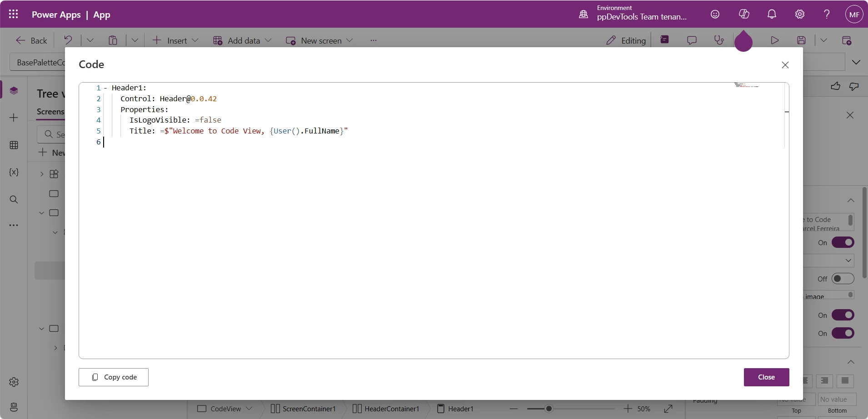Click the Save icon in the toolbar
The height and width of the screenshot is (419, 868).
coord(802,40)
